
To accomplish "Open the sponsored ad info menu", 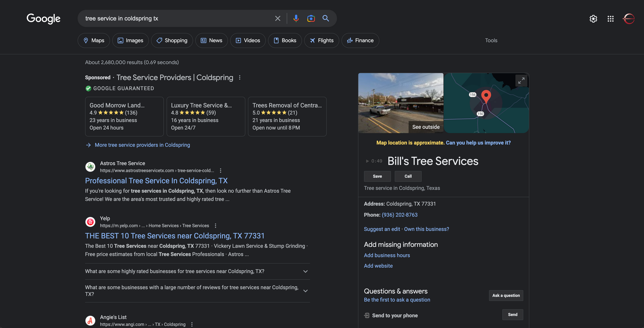I will [239, 77].
